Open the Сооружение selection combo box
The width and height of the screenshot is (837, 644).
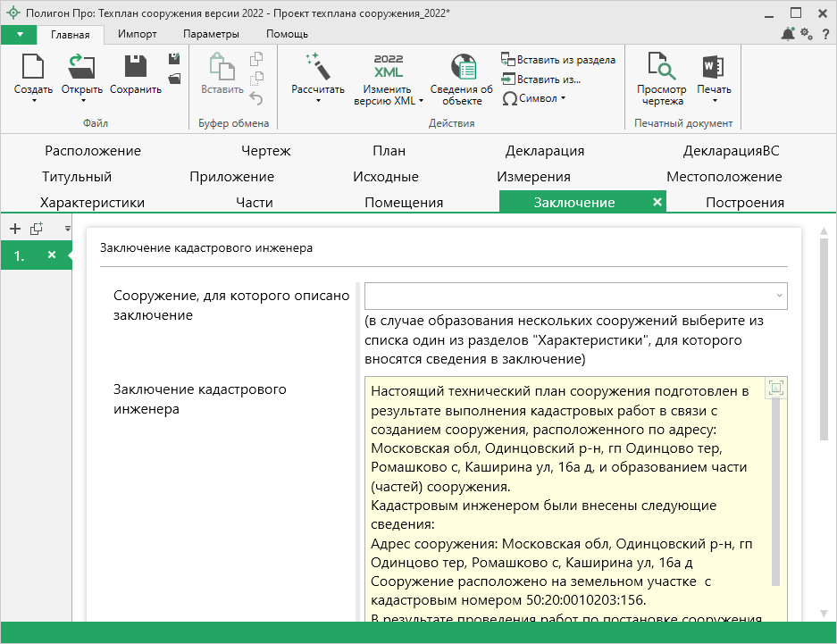pos(575,295)
